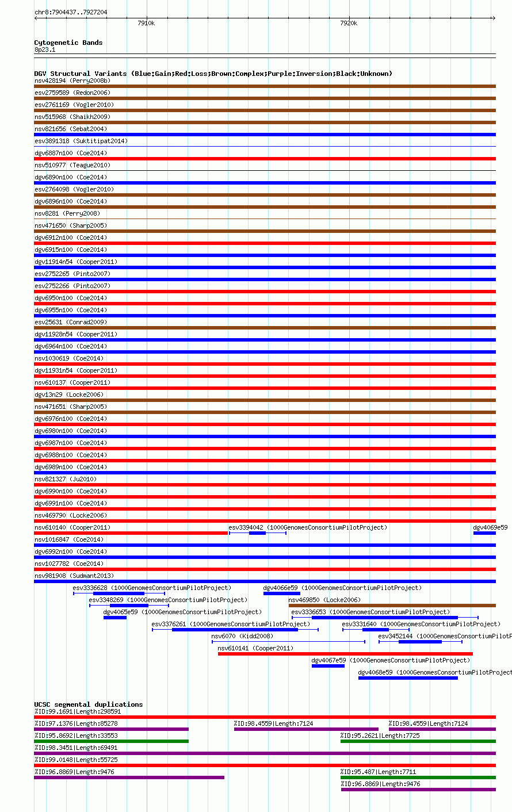
Task: Click the %ID:95.2621|Length:7725 duplication label
Action: (380, 736)
